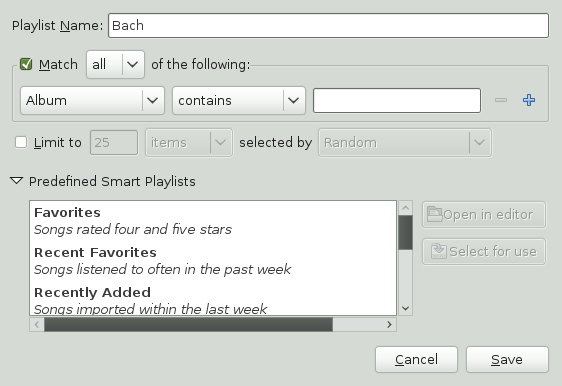Select the Favorites predefined playlist
Viewport: 562px width, 386px height.
[213, 221]
